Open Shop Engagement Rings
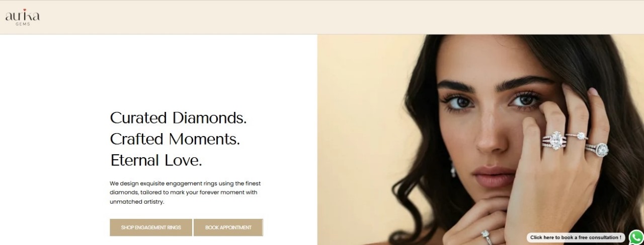The height and width of the screenshot is (245, 644). pyautogui.click(x=151, y=227)
